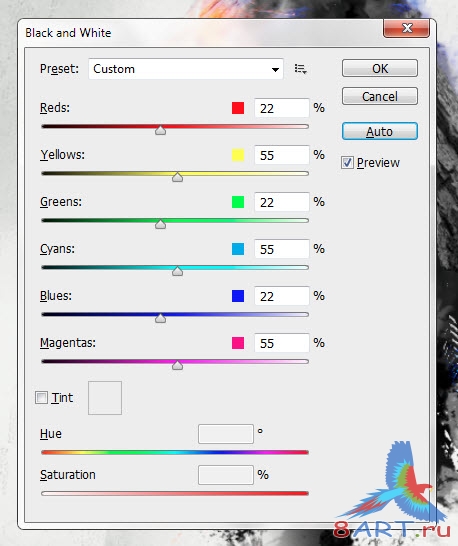
Task: Click the blue swatch beside Blues
Action: pyautogui.click(x=238, y=296)
